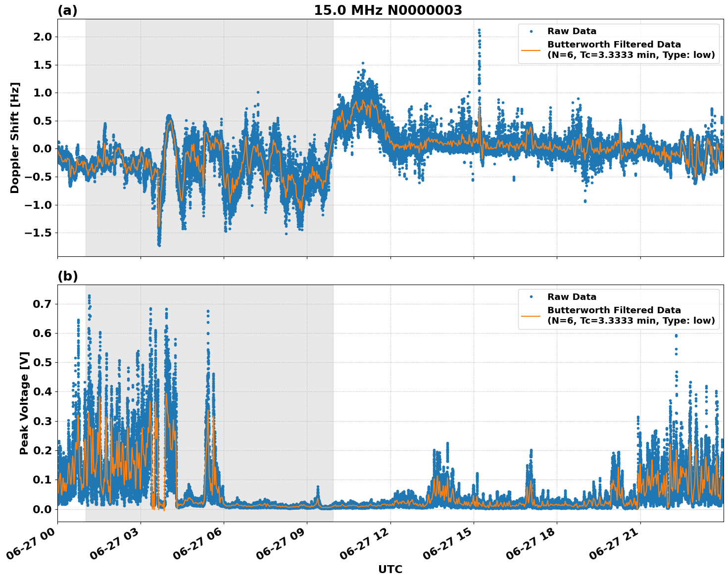The width and height of the screenshot is (728, 580).
Task: Click the "UTC" x-axis label
Action: [390, 570]
